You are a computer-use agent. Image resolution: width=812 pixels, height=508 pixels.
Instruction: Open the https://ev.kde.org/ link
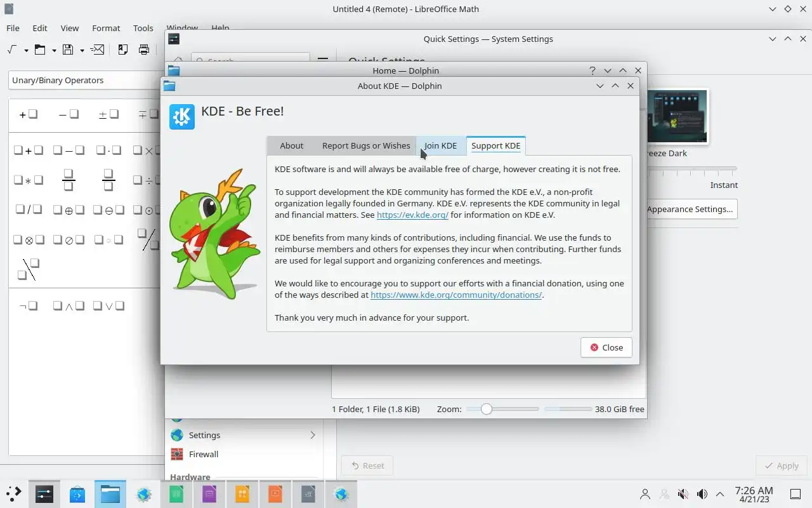coord(412,215)
